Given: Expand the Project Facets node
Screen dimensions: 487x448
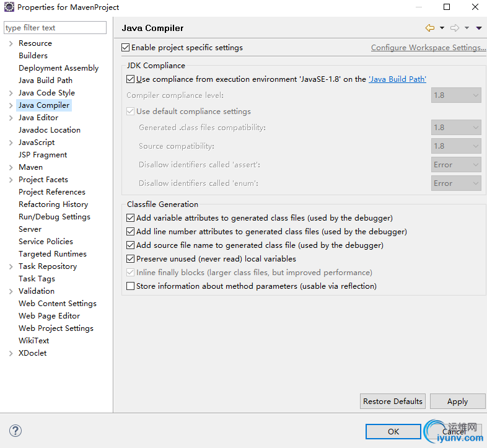Looking at the screenshot, I should (11, 180).
